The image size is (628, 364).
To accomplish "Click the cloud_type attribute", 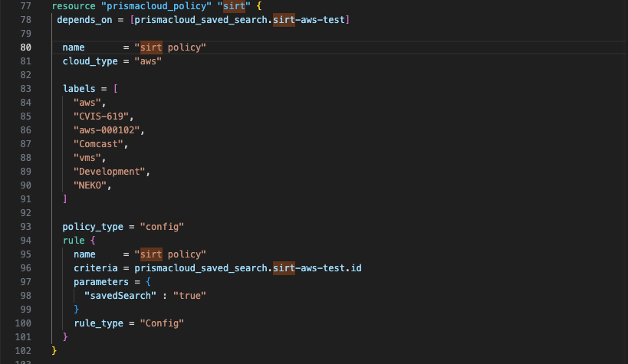I will click(90, 61).
